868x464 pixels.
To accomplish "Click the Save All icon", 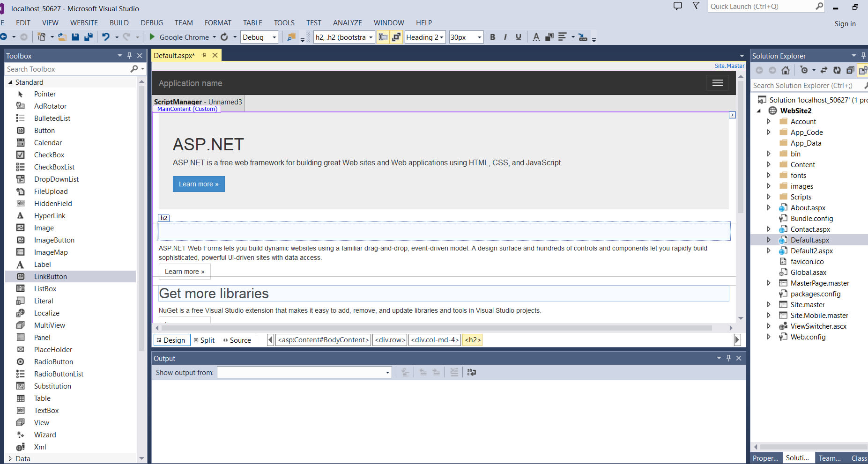I will coord(88,37).
